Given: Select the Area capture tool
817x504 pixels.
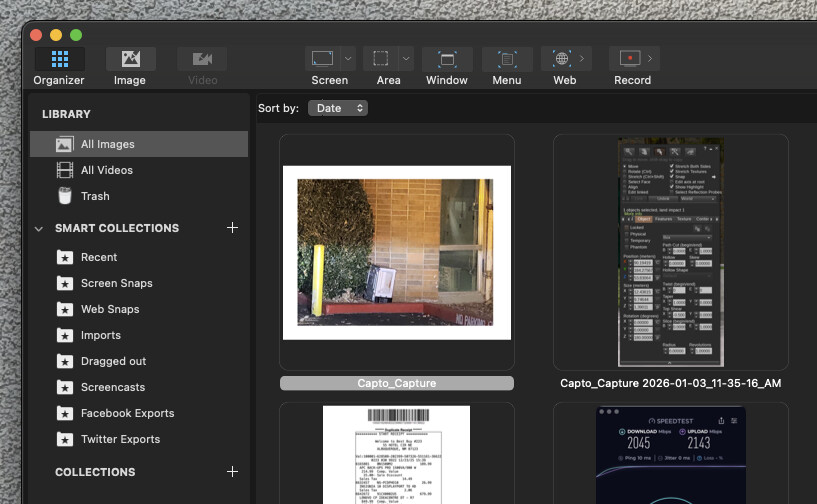Looking at the screenshot, I should click(x=380, y=59).
